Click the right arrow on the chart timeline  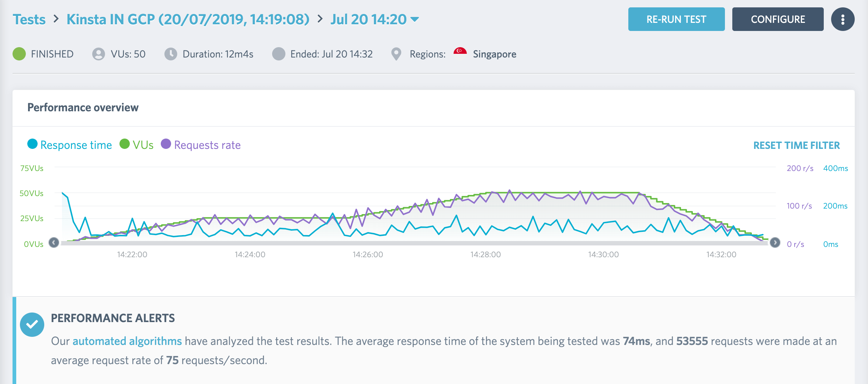pos(775,242)
